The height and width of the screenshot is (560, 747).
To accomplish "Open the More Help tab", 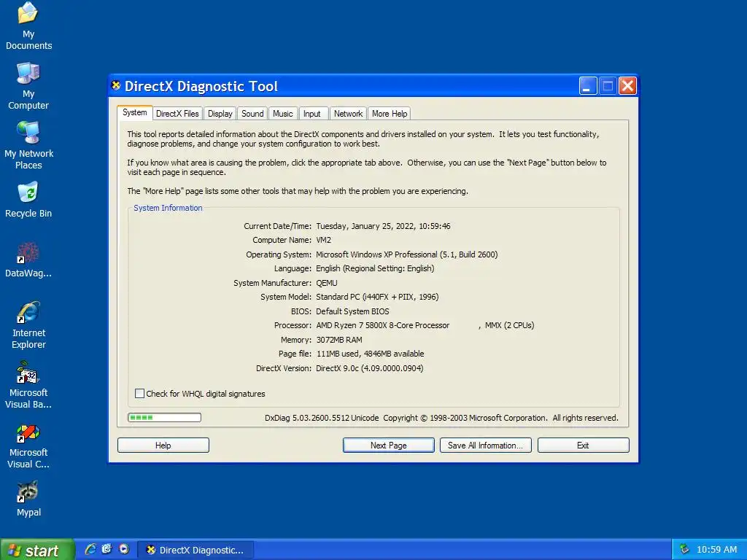I will coord(390,114).
